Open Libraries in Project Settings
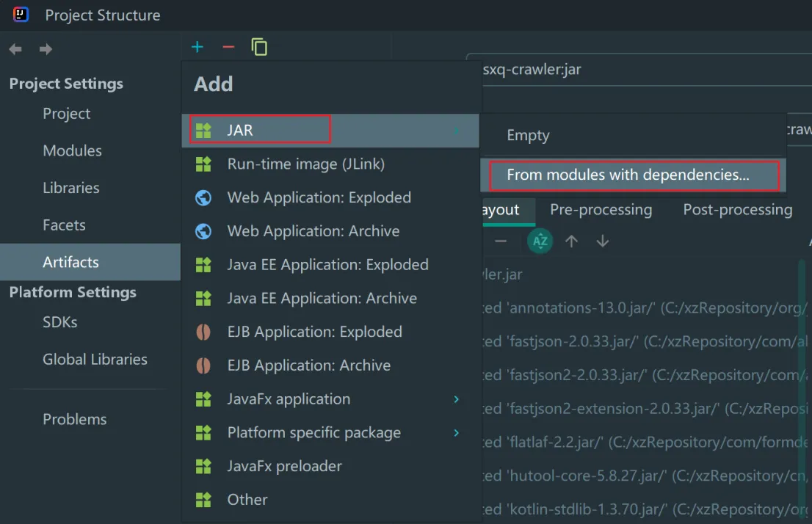Screen dimensions: 812x524 [90, 189]
